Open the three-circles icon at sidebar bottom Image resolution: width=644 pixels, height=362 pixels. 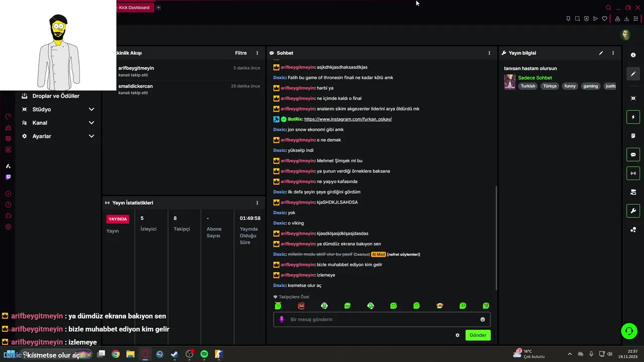633,230
